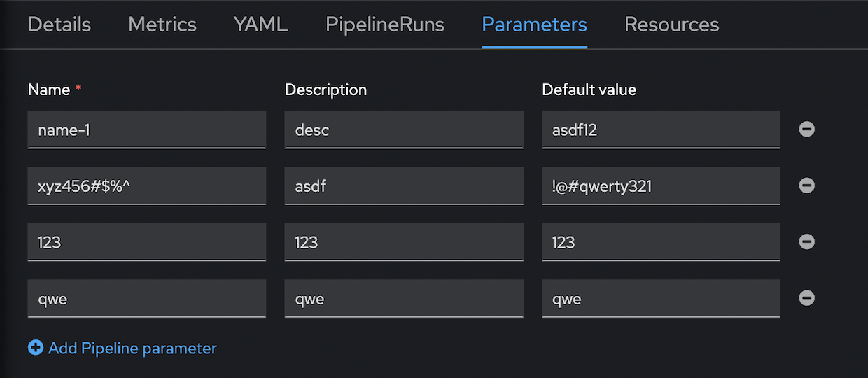
Task: Remove the name-1 parameter row
Action: tap(806, 129)
